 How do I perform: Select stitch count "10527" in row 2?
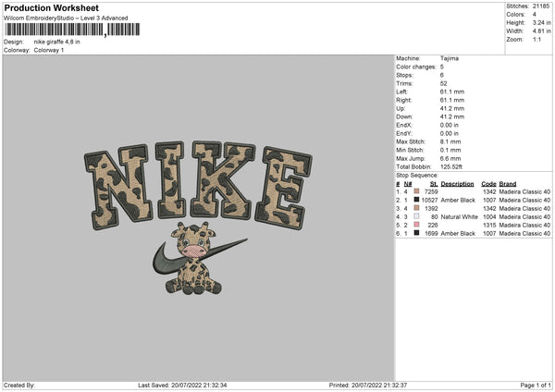pyautogui.click(x=430, y=200)
